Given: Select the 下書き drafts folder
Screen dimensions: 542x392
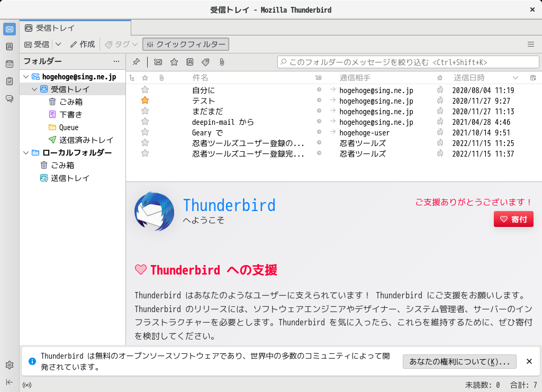Looking at the screenshot, I should 71,114.
